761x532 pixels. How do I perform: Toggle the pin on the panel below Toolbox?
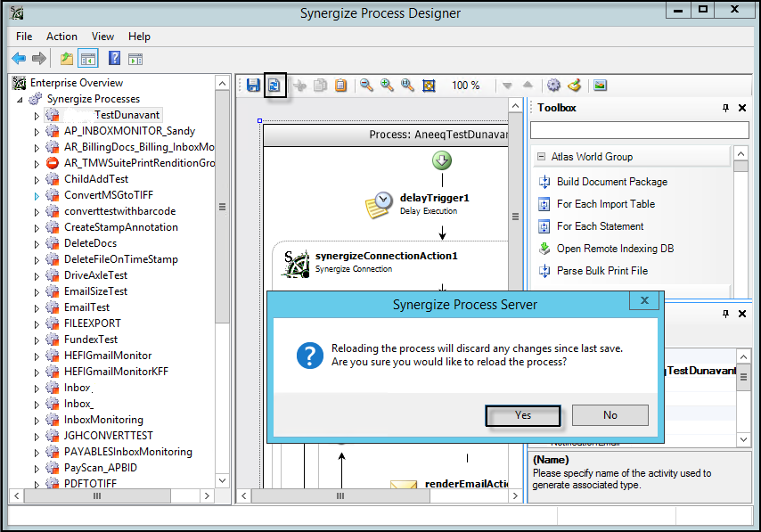pos(725,314)
